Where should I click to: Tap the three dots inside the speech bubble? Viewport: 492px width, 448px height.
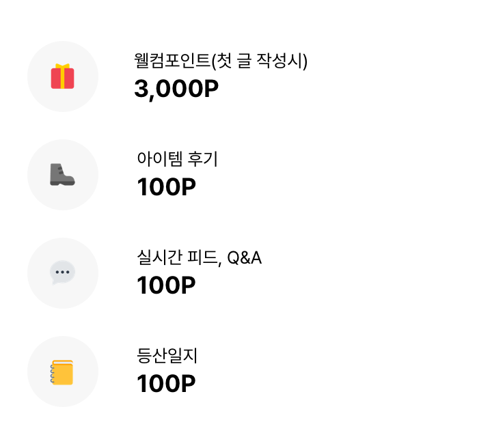[x=62, y=272]
